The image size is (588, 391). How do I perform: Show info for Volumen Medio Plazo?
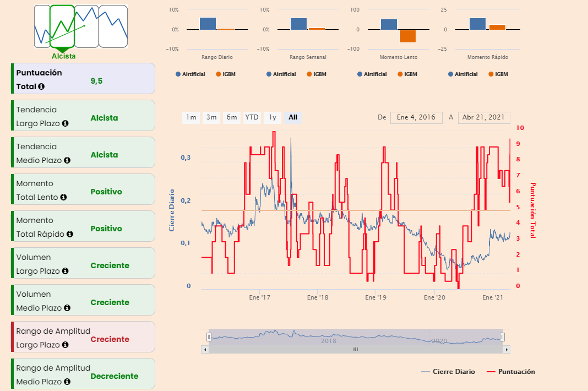coord(67,308)
